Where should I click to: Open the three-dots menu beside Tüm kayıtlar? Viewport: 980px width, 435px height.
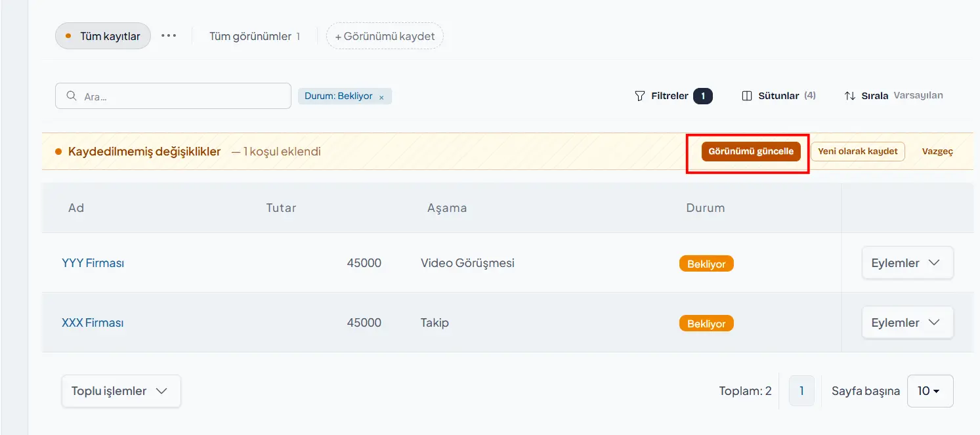(x=169, y=36)
